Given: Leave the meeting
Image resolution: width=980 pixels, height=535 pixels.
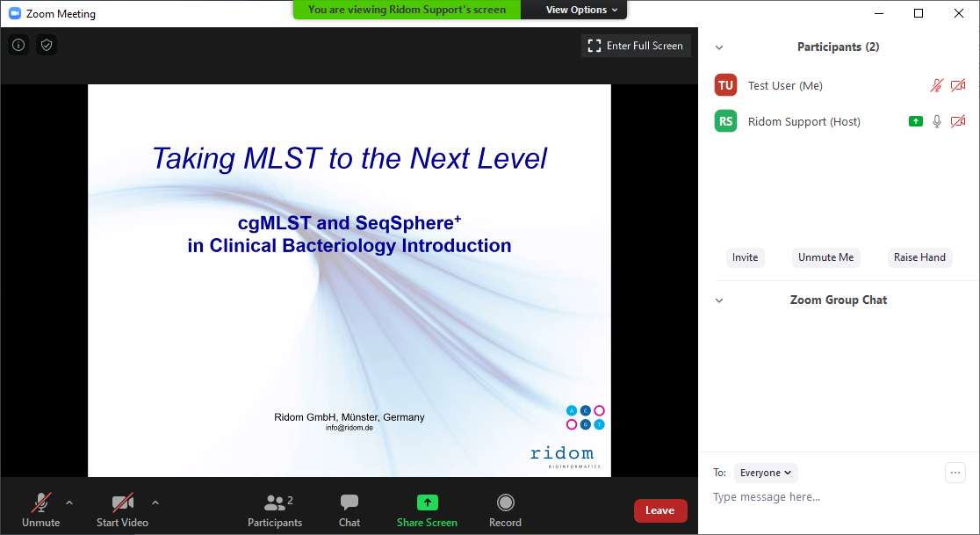Looking at the screenshot, I should tap(660, 510).
